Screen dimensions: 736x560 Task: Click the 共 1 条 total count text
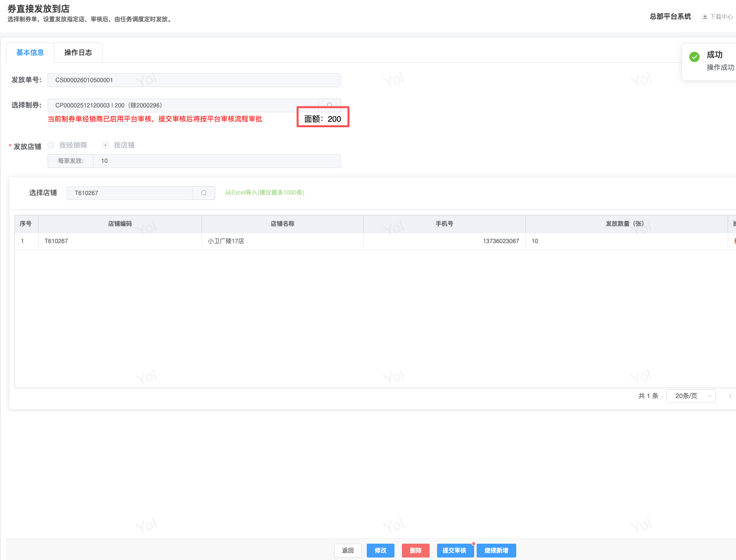point(648,396)
